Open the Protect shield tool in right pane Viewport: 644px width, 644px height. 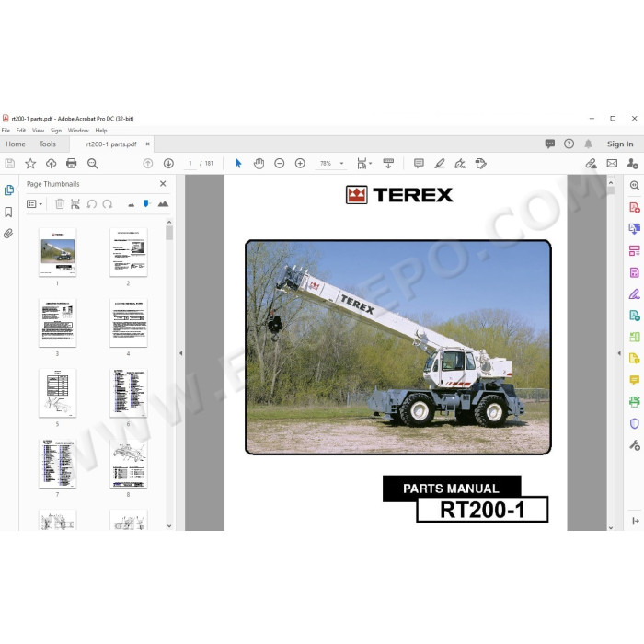coord(635,423)
